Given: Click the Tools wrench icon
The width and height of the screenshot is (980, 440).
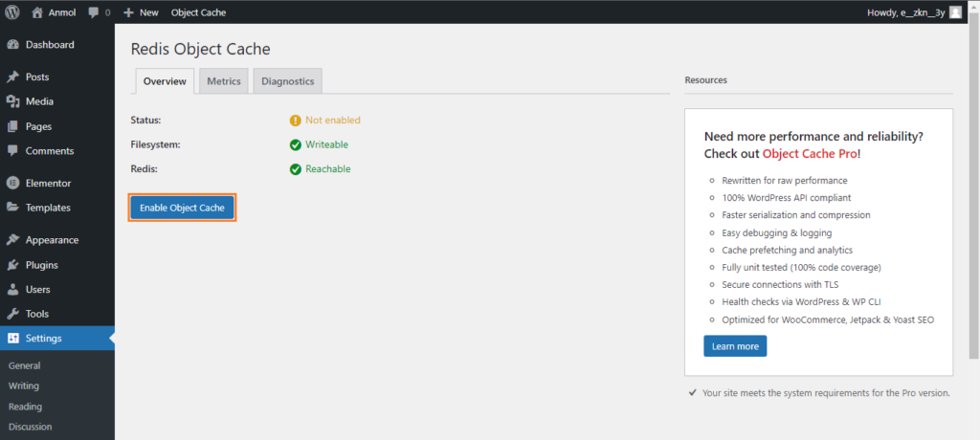Looking at the screenshot, I should 12,315.
